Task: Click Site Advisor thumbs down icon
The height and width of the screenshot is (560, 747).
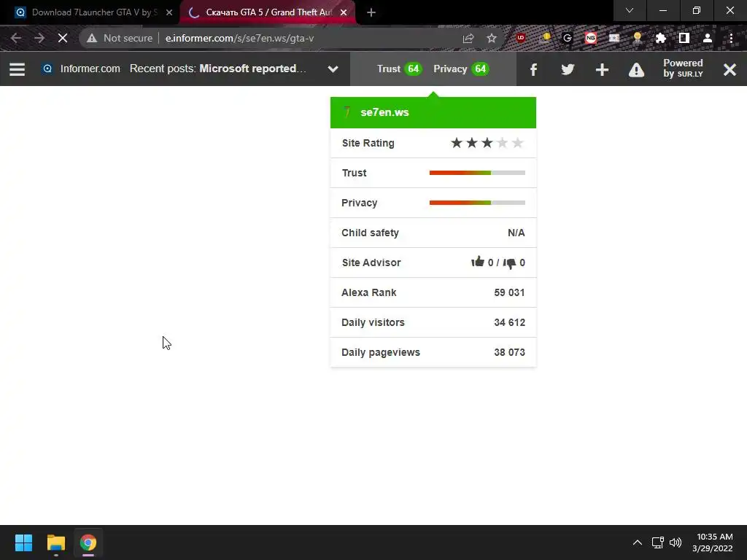Action: point(509,262)
